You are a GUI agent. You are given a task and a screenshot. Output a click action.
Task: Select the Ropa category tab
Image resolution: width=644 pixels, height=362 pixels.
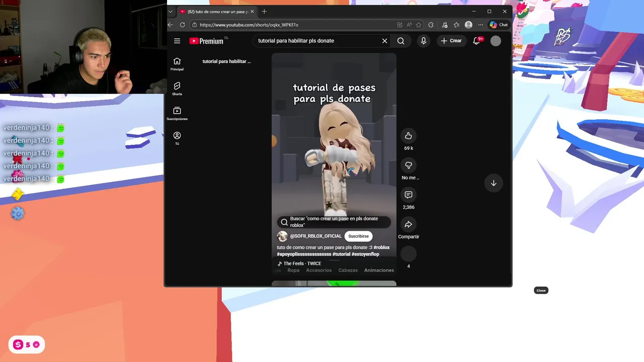click(293, 270)
